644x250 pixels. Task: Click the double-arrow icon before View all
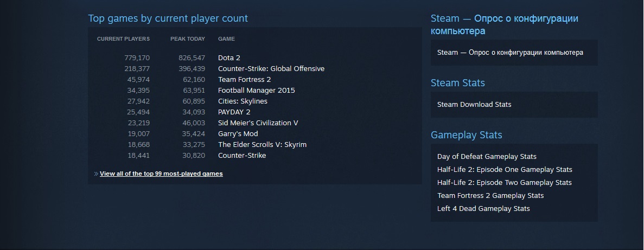point(96,174)
